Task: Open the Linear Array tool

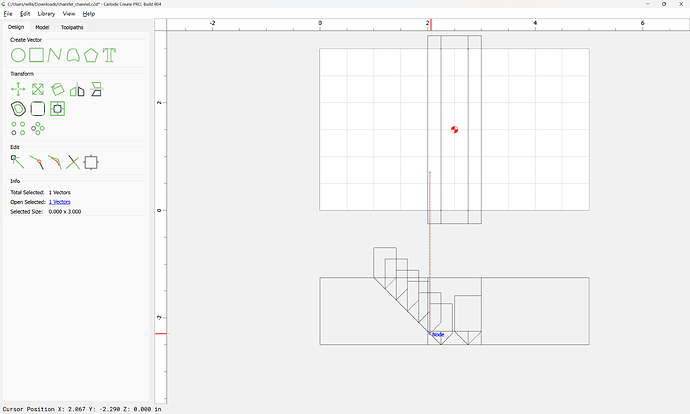Action: click(x=18, y=128)
